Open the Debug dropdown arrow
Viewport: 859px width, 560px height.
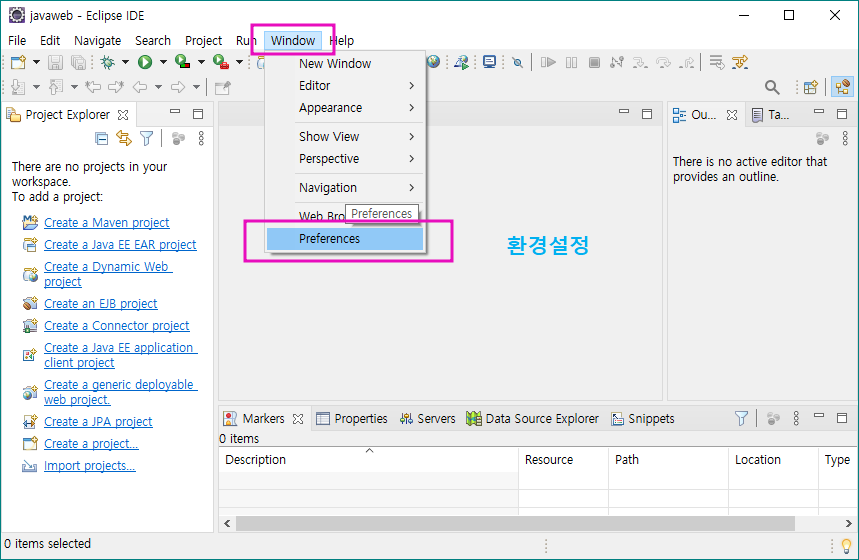[125, 62]
